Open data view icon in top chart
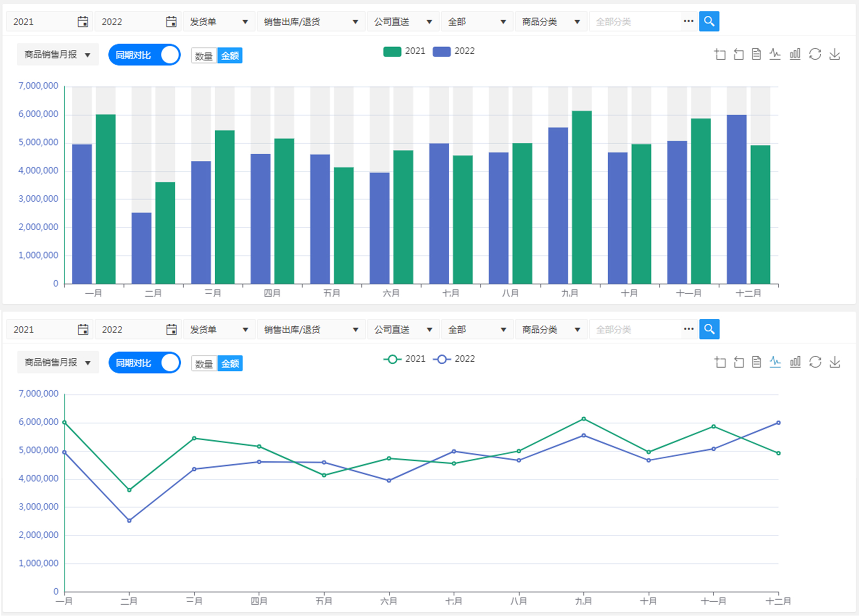 click(x=756, y=54)
